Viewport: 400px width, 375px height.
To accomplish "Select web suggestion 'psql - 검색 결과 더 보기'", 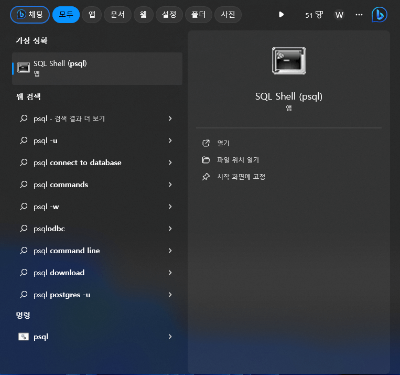I will pos(97,119).
